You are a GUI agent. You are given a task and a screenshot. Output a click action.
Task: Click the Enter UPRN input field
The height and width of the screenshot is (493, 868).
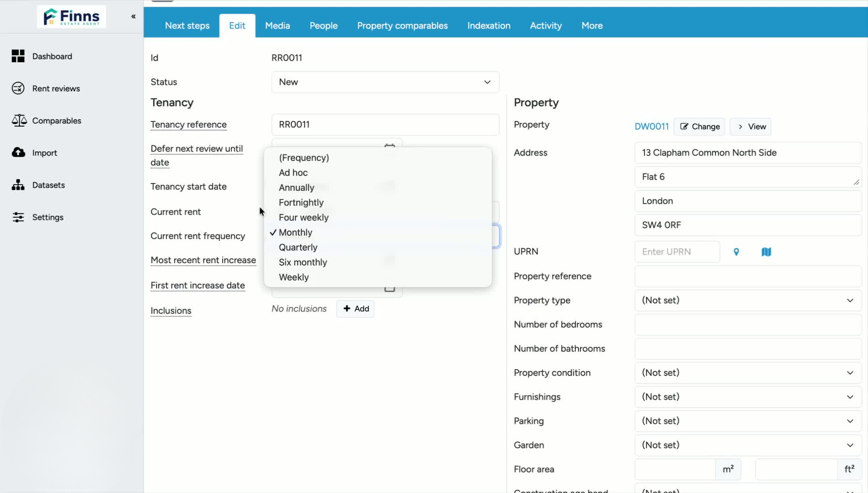pos(677,252)
